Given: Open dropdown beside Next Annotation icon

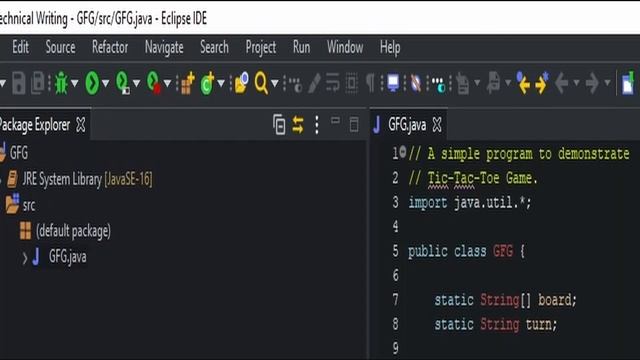Looking at the screenshot, I should click(x=477, y=83).
